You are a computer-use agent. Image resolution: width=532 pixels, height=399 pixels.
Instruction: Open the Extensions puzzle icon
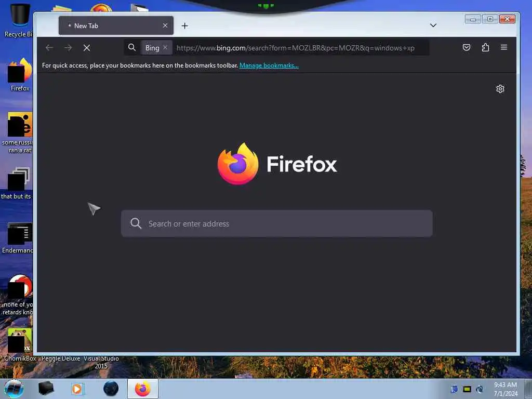tap(485, 47)
